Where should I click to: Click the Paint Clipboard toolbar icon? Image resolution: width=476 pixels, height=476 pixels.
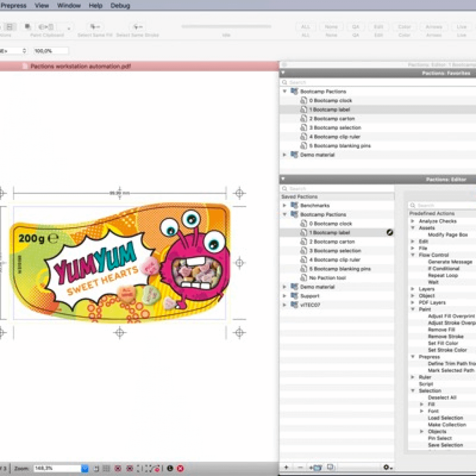(45, 27)
